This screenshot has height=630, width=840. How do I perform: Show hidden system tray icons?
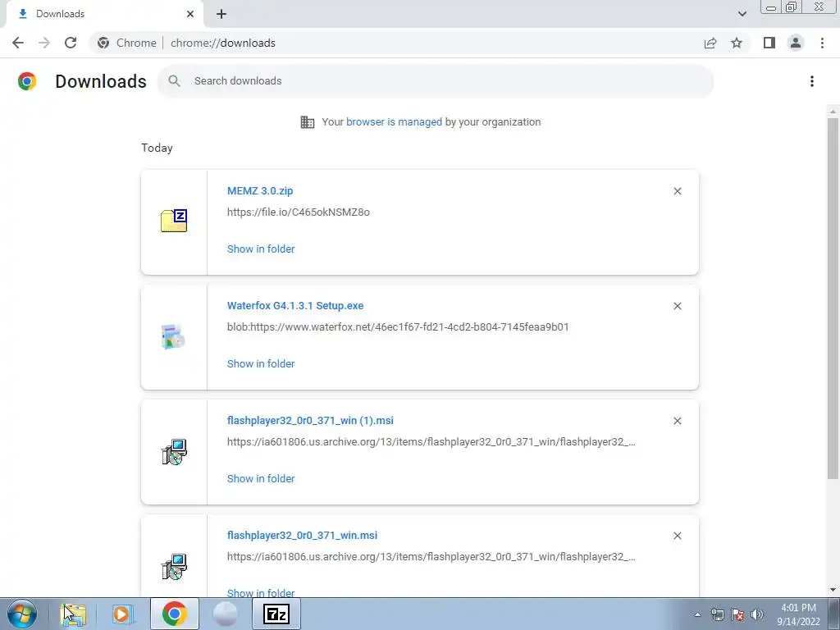[697, 614]
